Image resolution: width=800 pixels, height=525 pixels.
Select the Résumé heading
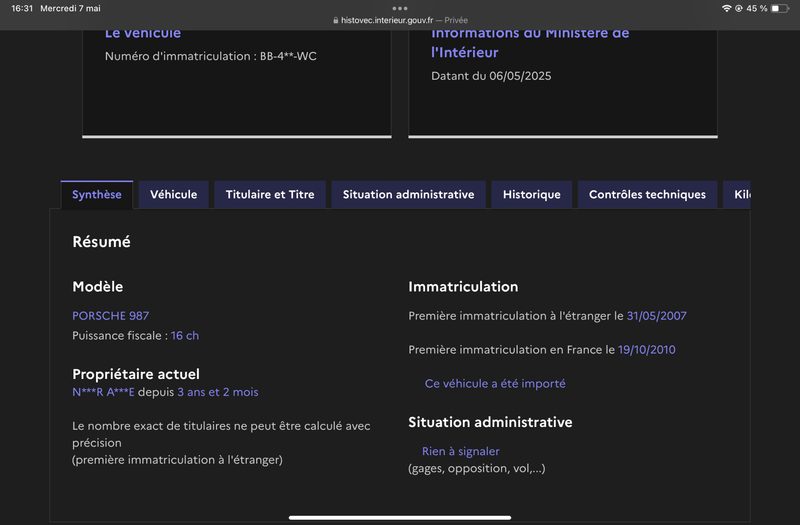click(x=102, y=241)
